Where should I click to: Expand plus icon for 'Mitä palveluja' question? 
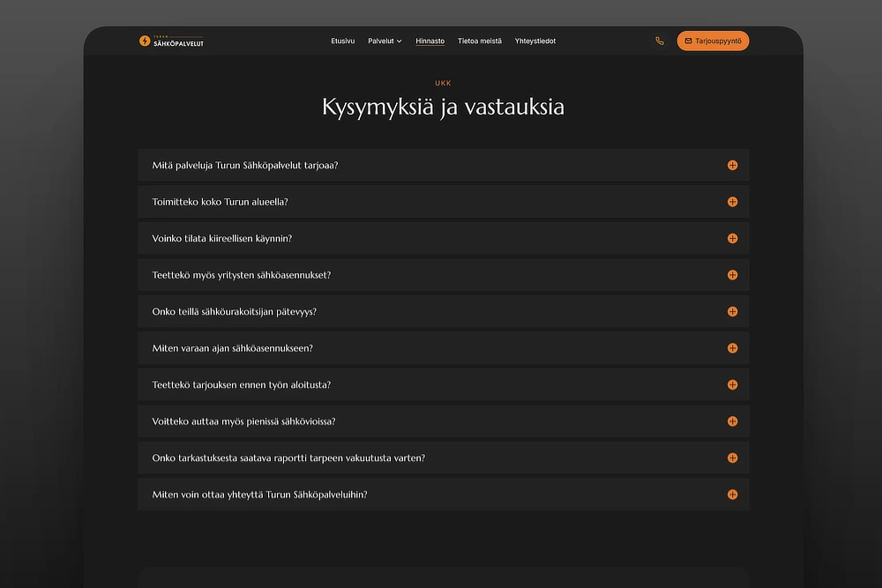point(732,165)
